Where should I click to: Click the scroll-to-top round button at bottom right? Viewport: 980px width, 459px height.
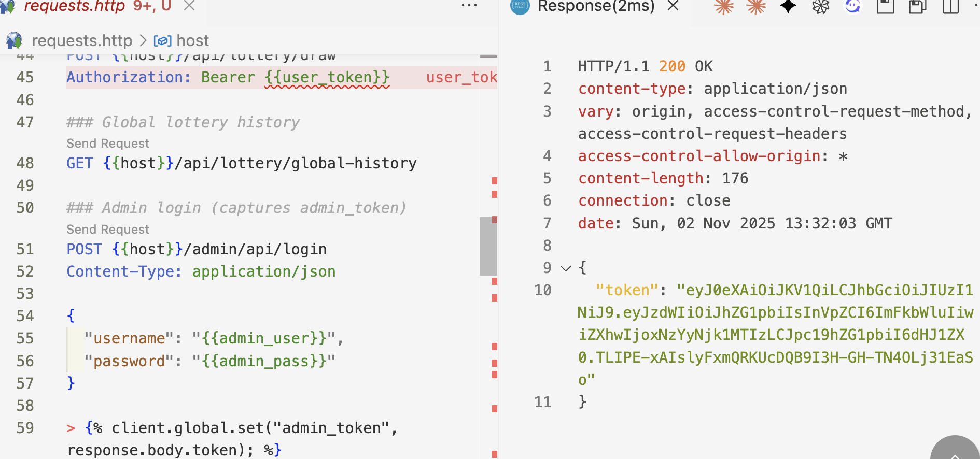pos(955,451)
